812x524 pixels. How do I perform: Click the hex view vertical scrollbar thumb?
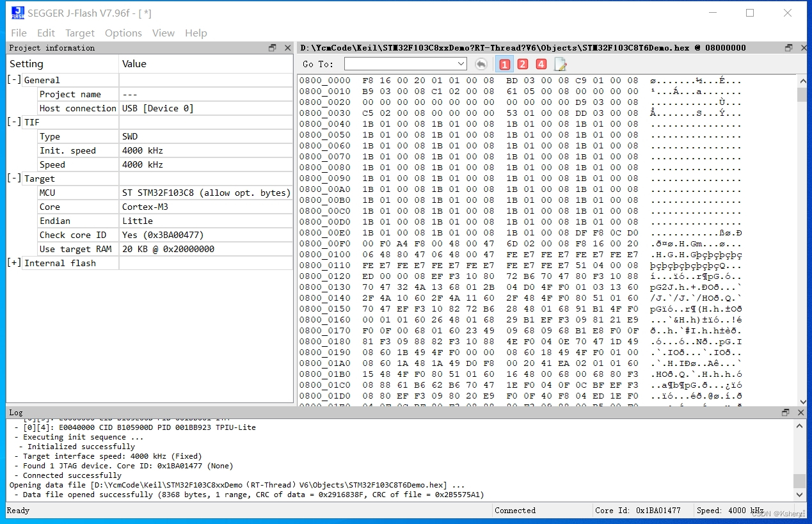(x=802, y=95)
